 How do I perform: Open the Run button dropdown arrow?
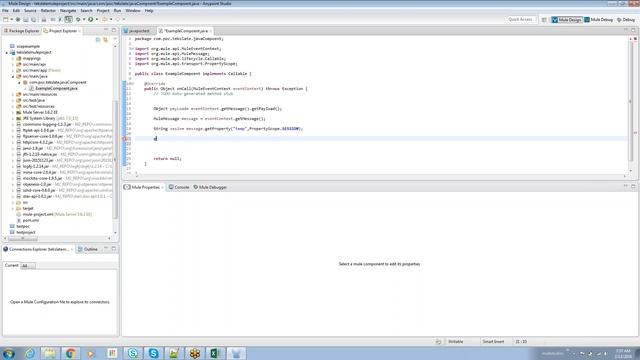click(97, 19)
